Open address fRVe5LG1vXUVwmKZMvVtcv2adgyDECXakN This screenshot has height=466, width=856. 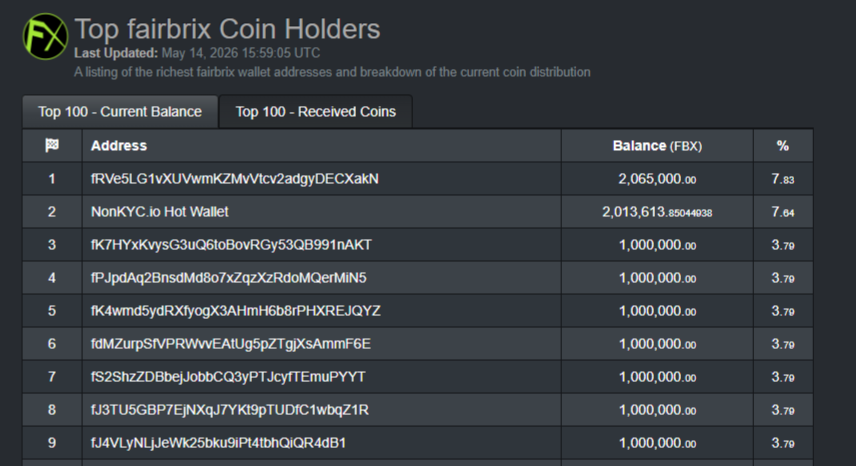(x=235, y=179)
